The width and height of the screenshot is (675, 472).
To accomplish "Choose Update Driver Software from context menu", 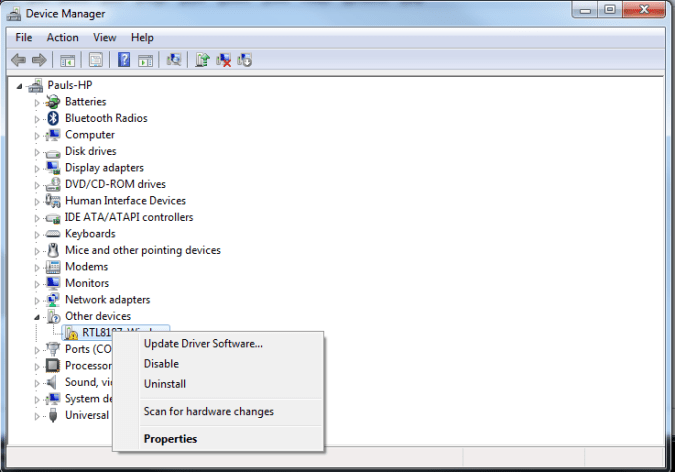I will (203, 344).
